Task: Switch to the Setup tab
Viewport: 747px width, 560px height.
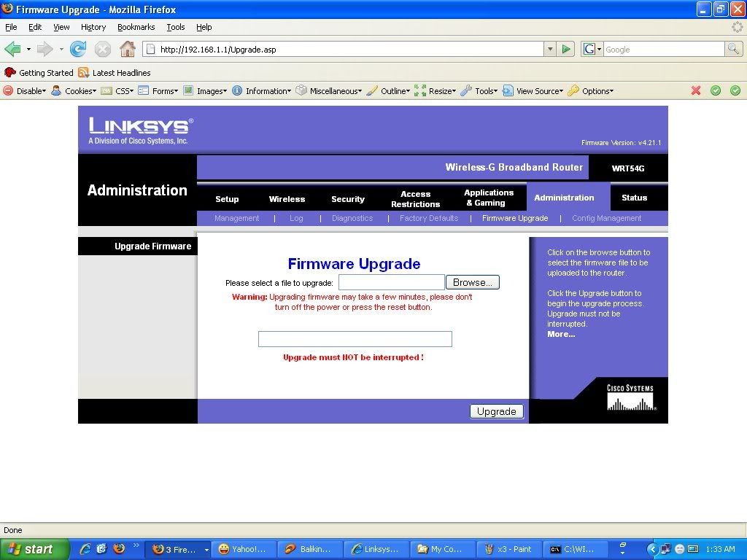Action: [227, 199]
